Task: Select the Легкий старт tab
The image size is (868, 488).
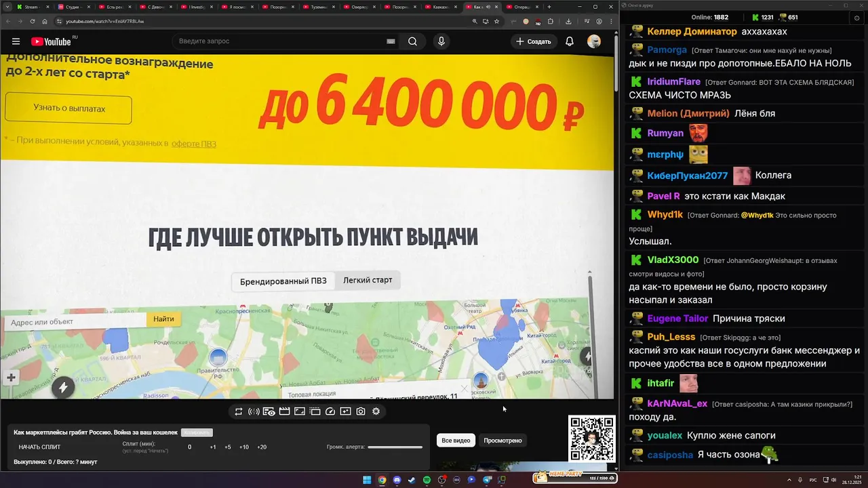Action: pos(368,280)
